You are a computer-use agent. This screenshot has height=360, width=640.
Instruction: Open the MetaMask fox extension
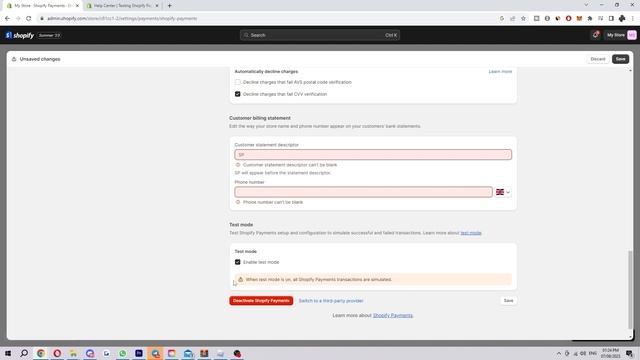(579, 18)
